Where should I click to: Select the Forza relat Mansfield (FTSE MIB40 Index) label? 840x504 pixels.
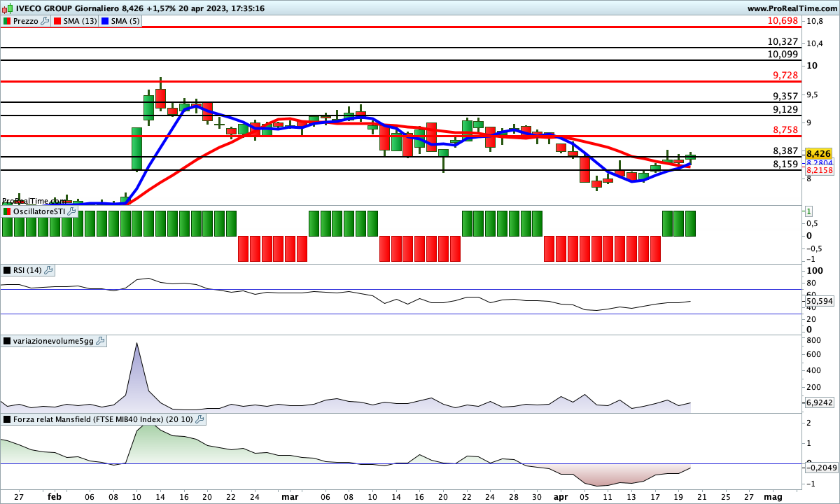(x=104, y=419)
